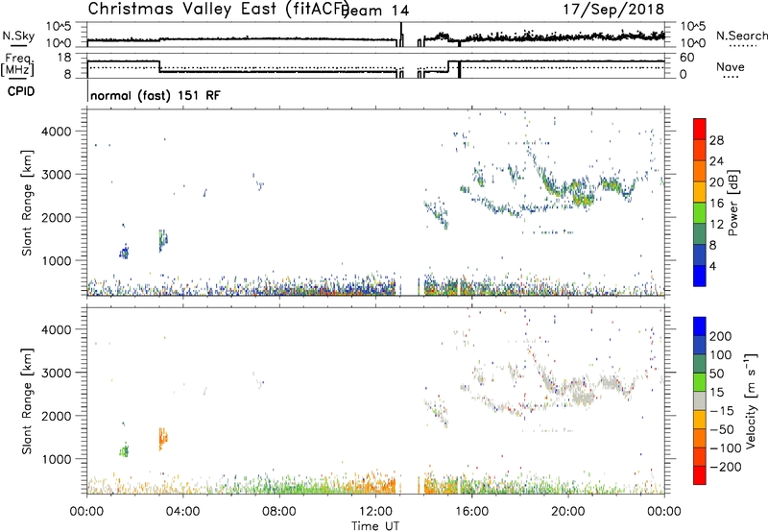Click the blue power echo patch near 01:30 UT
Viewport: 768px width, 532px height.
point(125,253)
